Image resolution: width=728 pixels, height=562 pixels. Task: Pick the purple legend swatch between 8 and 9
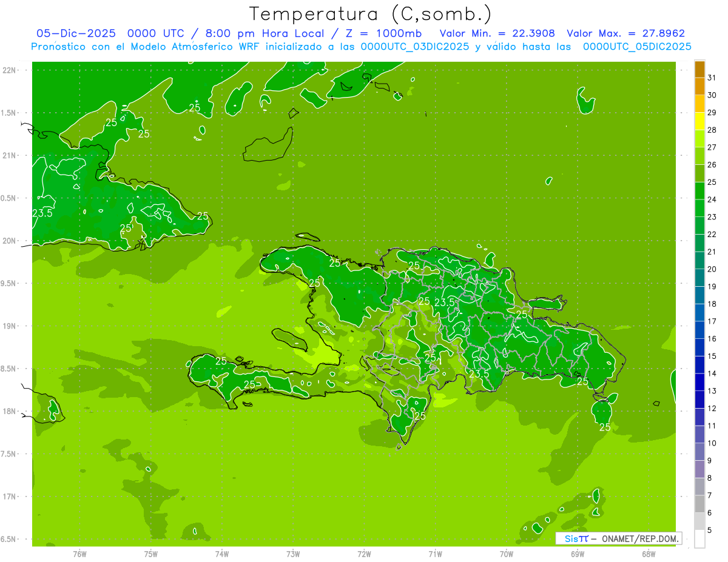coord(699,469)
